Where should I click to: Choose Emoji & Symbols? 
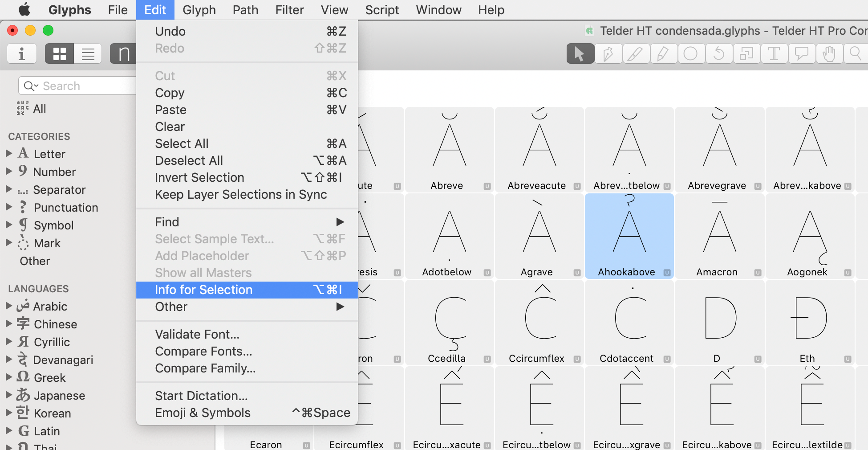point(247,413)
